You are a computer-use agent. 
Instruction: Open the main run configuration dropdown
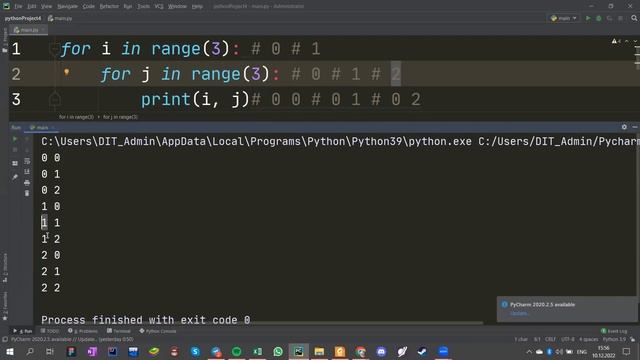[564, 18]
